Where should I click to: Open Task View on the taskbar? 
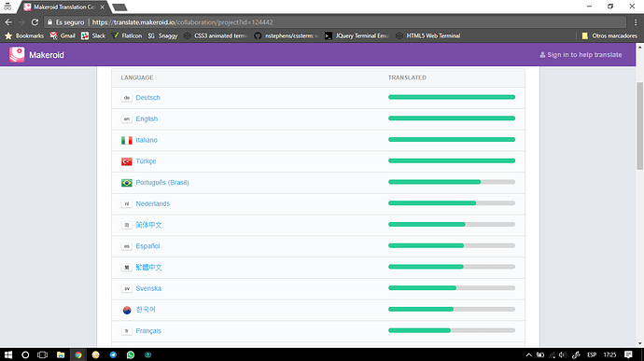[42, 354]
